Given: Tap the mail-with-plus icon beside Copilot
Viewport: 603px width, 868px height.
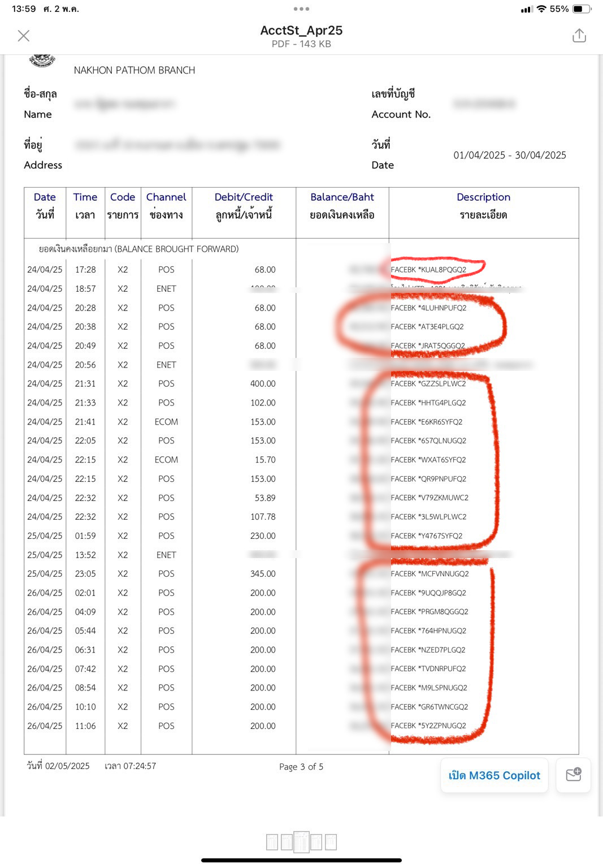Looking at the screenshot, I should (574, 775).
